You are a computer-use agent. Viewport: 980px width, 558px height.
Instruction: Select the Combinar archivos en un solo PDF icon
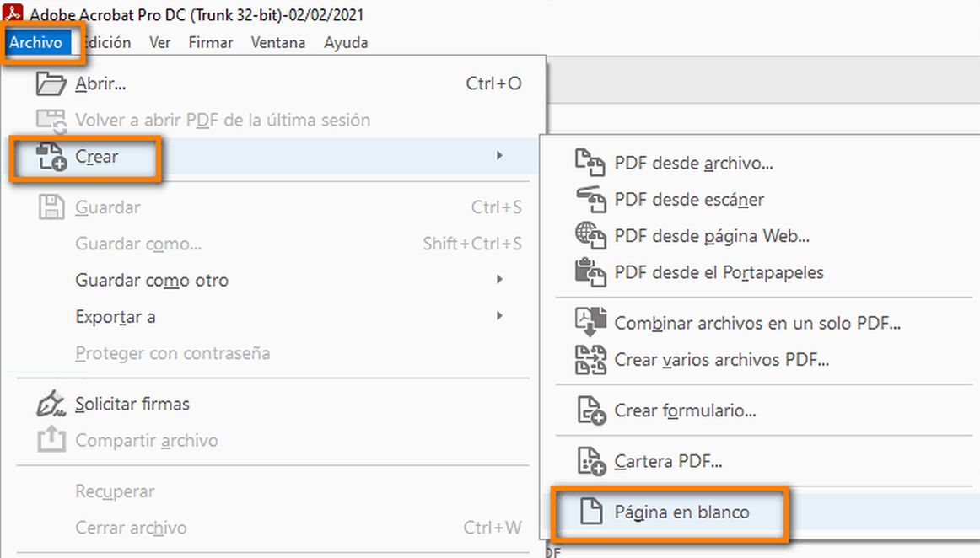point(592,323)
